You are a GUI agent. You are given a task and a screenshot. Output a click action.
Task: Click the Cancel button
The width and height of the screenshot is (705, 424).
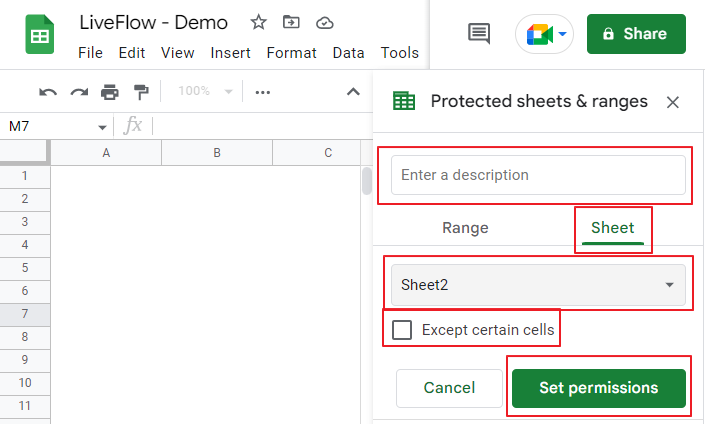tap(449, 388)
